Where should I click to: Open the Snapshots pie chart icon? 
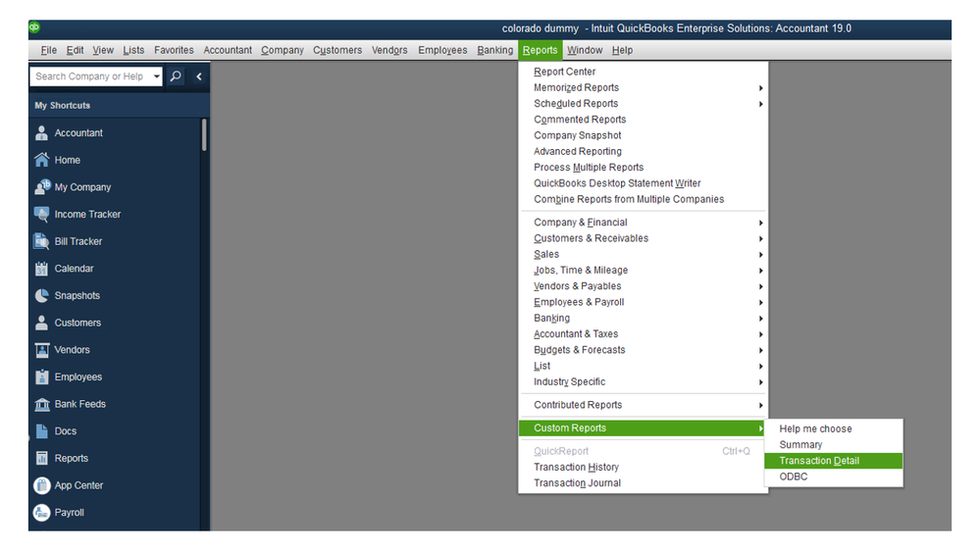point(42,295)
